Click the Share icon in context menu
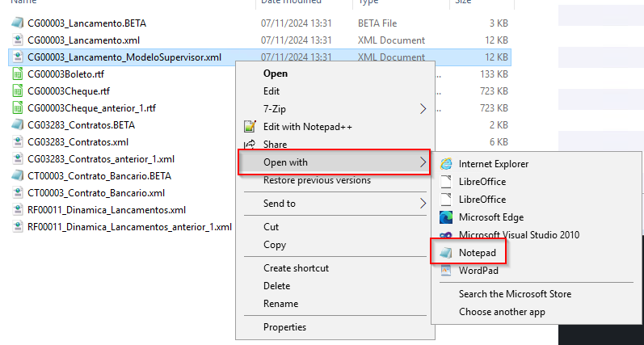 250,145
